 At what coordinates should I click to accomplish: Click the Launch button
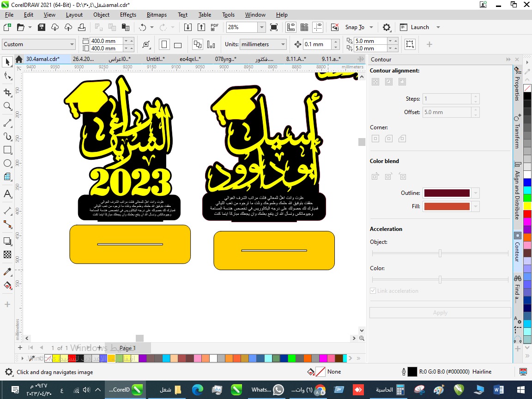pos(419,27)
